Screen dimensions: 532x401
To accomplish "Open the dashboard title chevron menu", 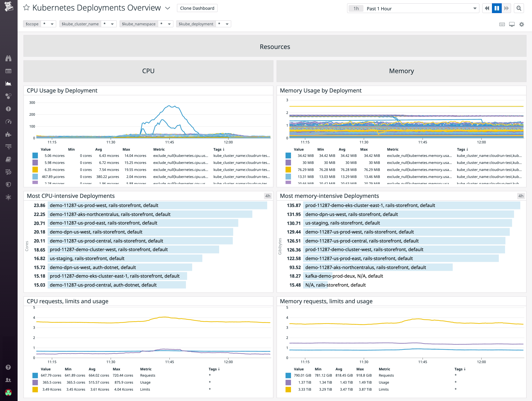I will pyautogui.click(x=168, y=8).
